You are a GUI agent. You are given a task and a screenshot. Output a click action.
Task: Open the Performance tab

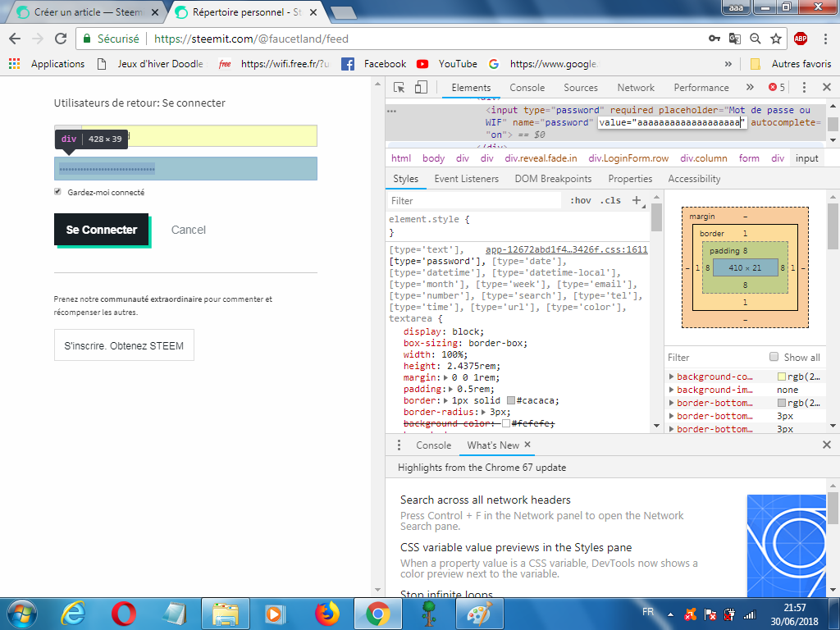click(x=701, y=87)
